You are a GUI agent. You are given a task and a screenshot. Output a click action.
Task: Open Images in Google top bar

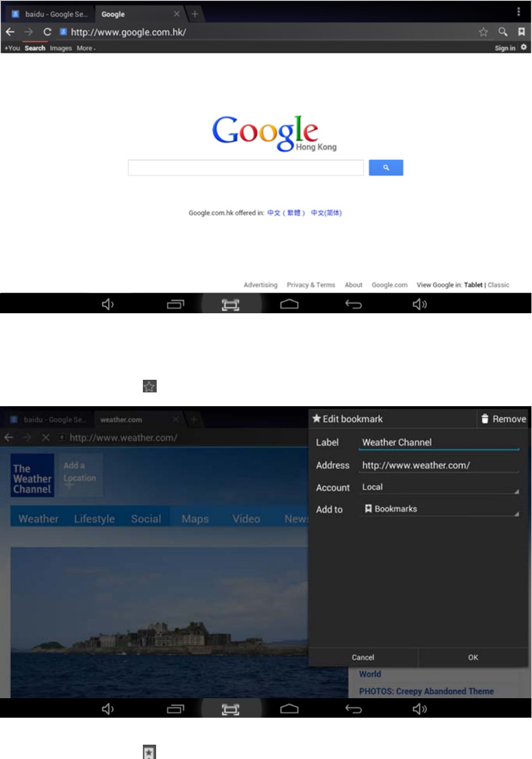[61, 48]
